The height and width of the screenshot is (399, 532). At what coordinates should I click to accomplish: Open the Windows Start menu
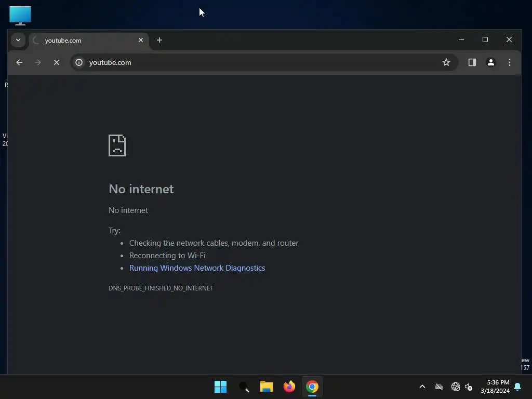coord(220,387)
